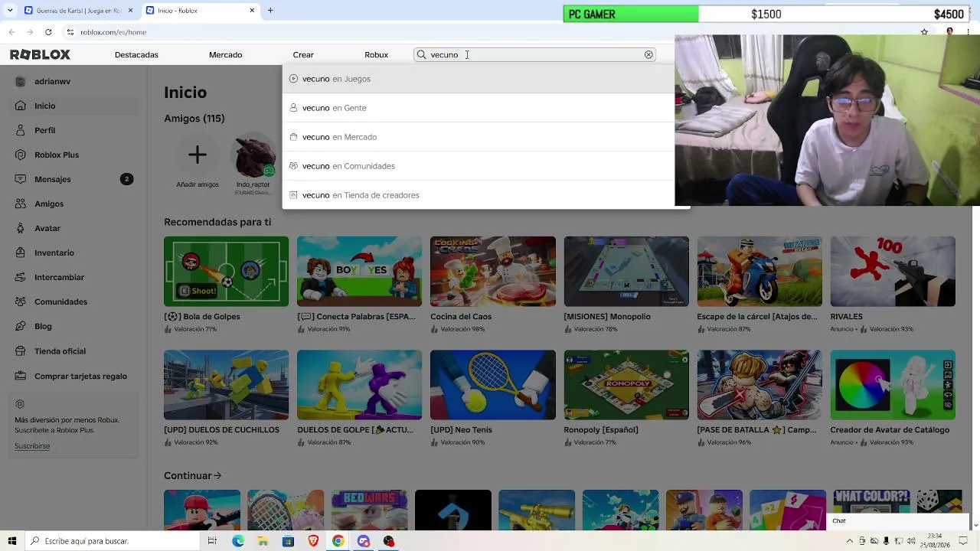Click the adrianwv profile avatar icon
The height and width of the screenshot is (551, 980).
tap(21, 81)
